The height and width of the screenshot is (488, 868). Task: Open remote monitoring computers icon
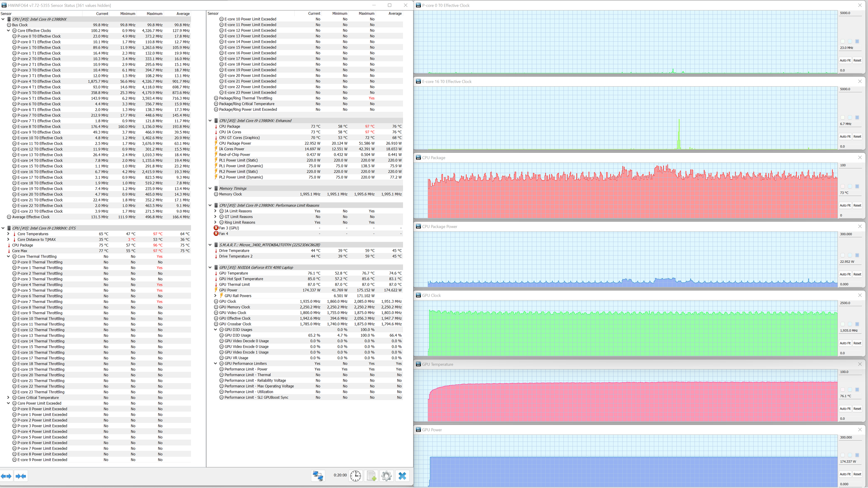pos(318,476)
